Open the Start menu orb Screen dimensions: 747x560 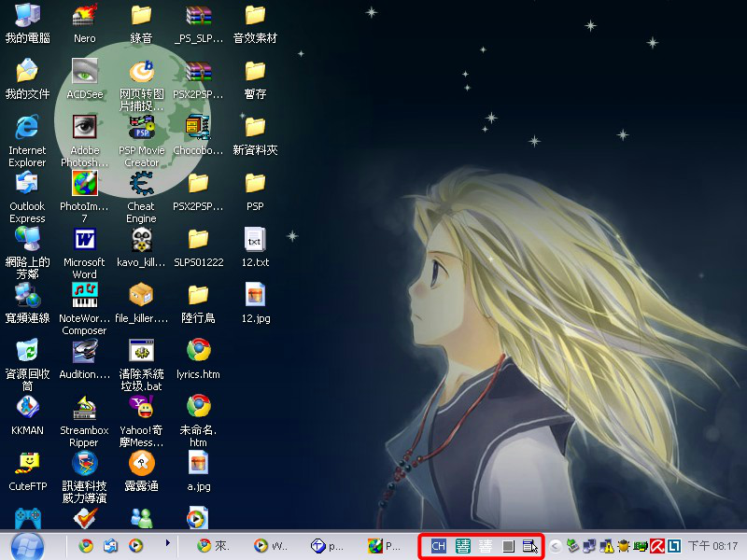click(27, 546)
